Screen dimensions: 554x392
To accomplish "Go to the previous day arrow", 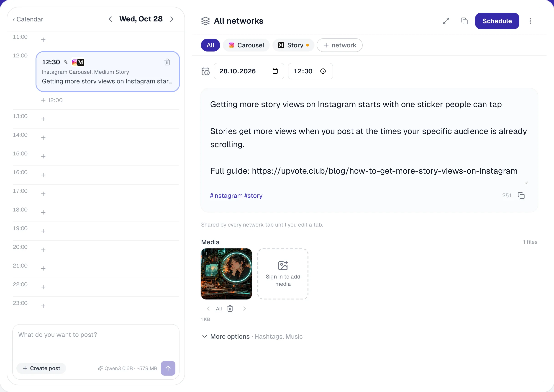I will 110,19.
